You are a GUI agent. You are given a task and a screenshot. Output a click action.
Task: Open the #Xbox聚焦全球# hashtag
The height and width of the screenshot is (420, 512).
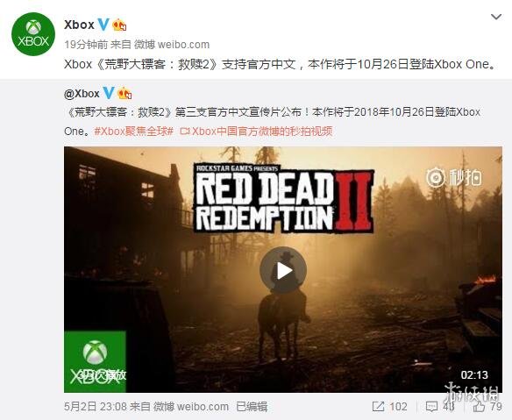[x=133, y=132]
